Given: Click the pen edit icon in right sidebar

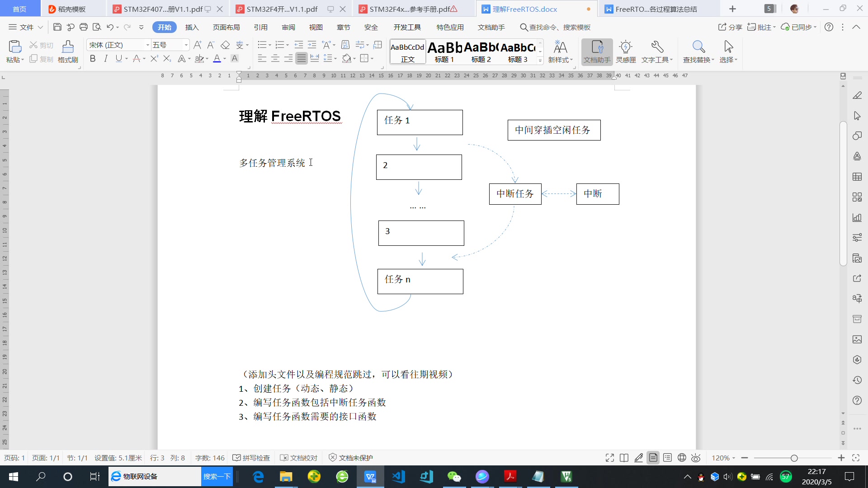Looking at the screenshot, I should pos(857,95).
